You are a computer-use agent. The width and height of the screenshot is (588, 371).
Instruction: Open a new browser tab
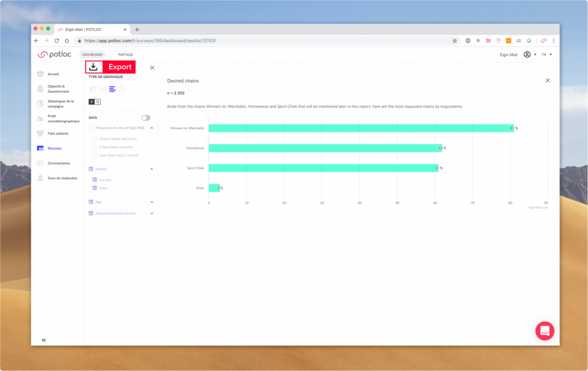pos(137,29)
